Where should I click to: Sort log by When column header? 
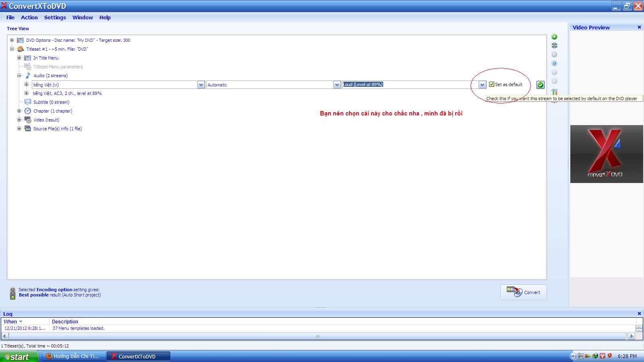point(25,321)
